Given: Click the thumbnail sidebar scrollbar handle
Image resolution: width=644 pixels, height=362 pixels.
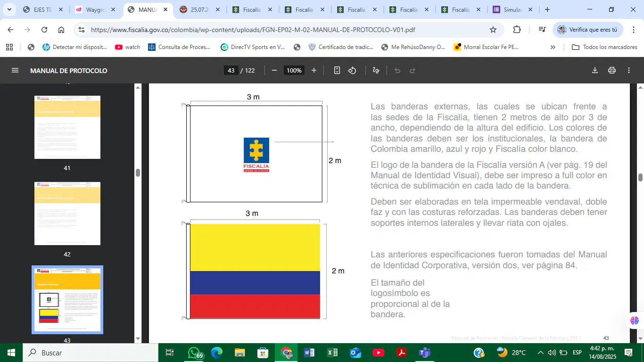Looking at the screenshot, I should click(138, 173).
